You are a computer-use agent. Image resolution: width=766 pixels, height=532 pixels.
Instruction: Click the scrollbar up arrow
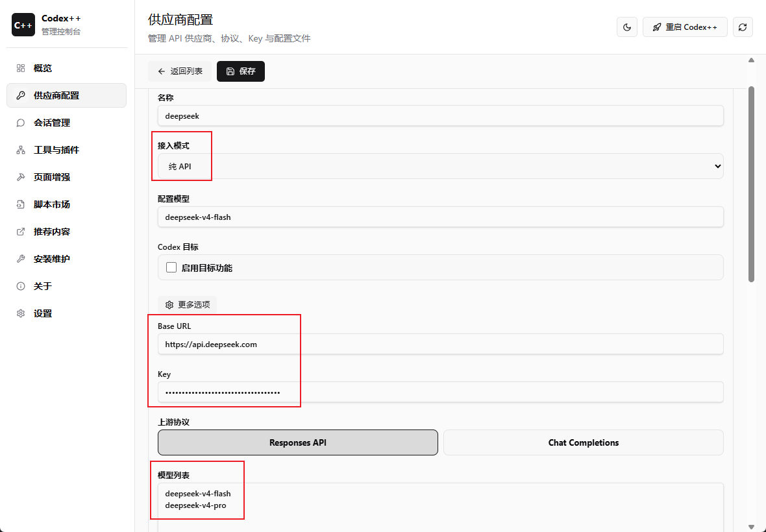click(x=751, y=60)
